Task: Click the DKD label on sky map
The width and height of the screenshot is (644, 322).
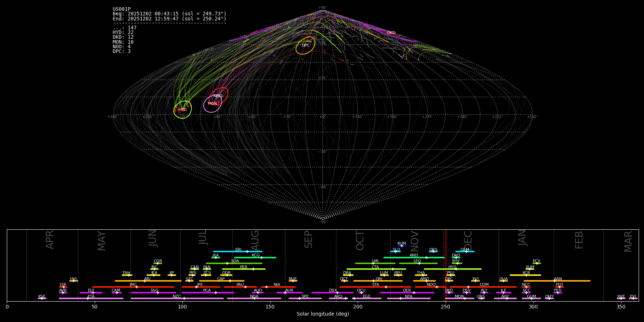Action: tap(391, 33)
